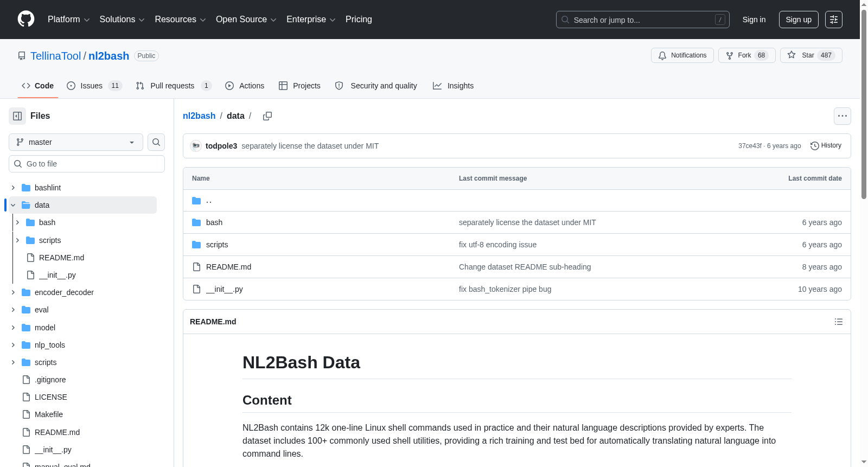The image size is (868, 467).
Task: Open the 'fix bash_tokenizer pipe bug' commit
Action: pyautogui.click(x=505, y=289)
